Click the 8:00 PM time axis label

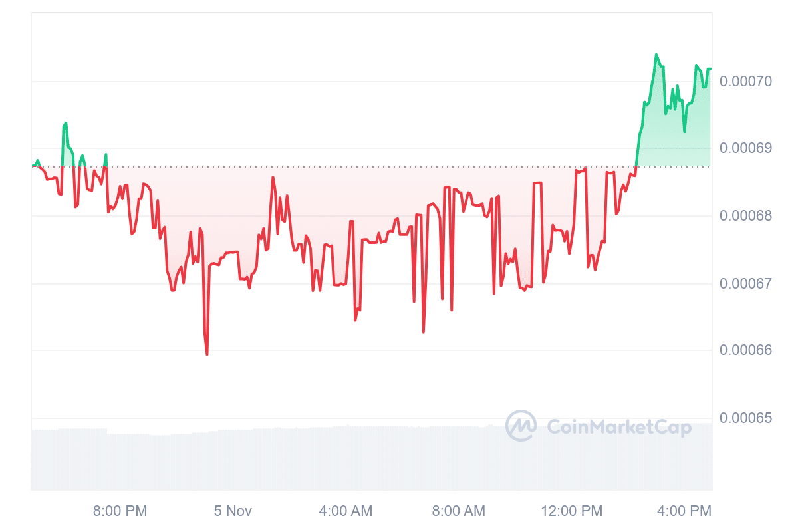pos(120,511)
